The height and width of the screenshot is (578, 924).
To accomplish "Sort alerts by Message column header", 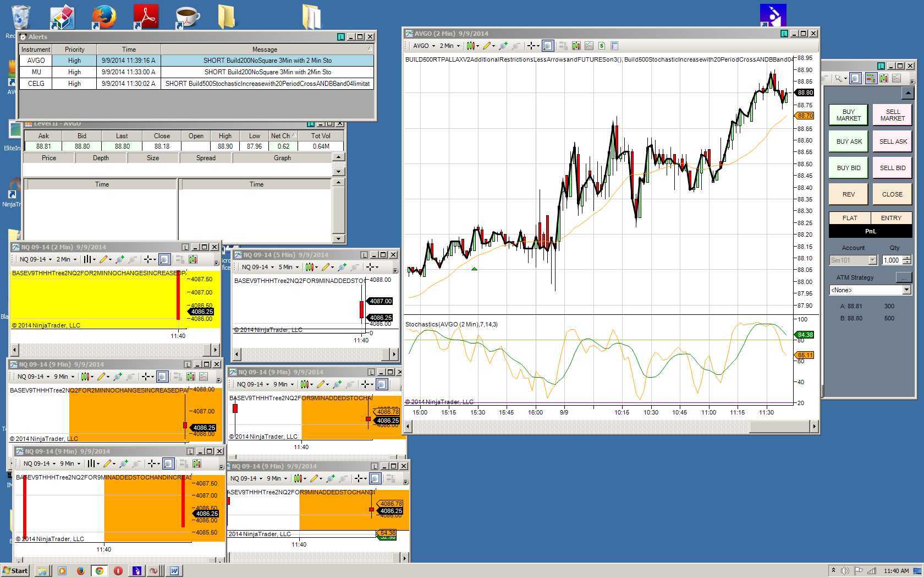I will [x=265, y=50].
